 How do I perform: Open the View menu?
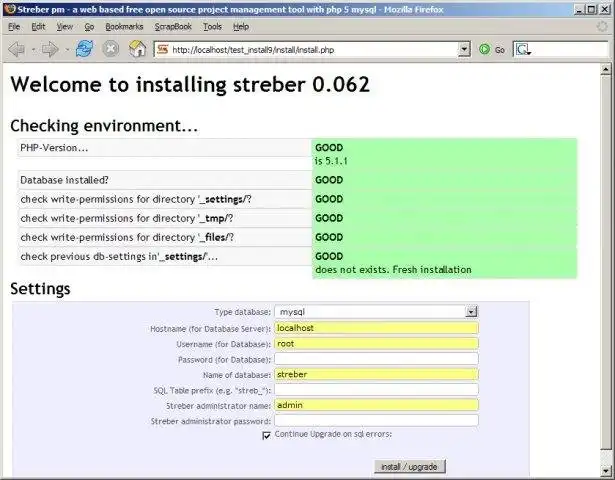pos(65,27)
